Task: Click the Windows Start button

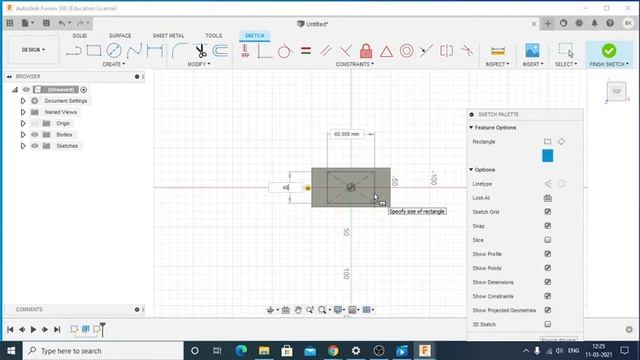Action: 11,351
